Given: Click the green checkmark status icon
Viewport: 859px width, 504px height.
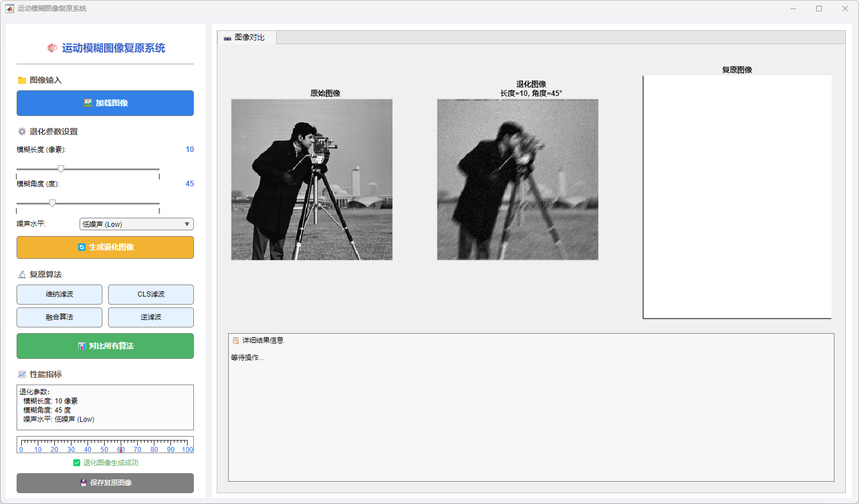Looking at the screenshot, I should (77, 463).
